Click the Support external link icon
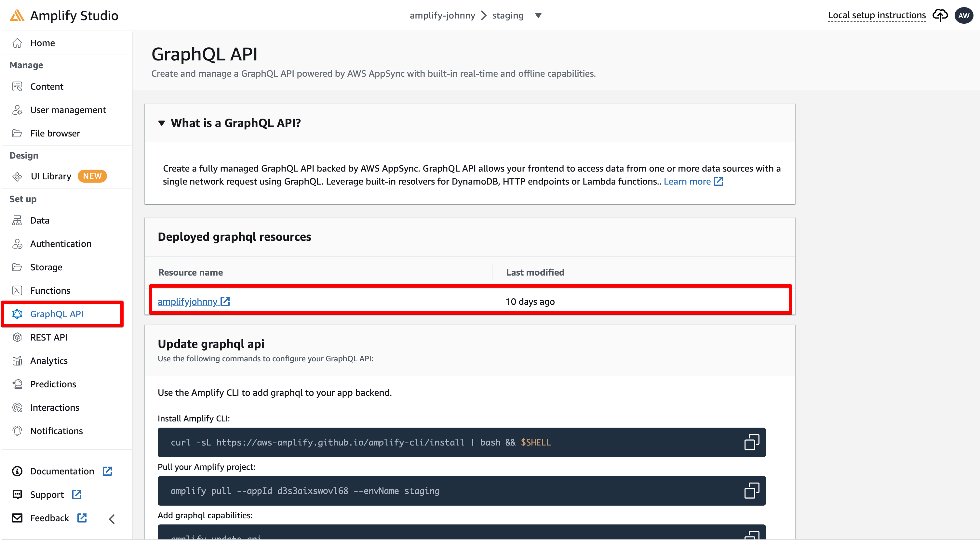Screen dimensions: 980x542 tap(77, 495)
